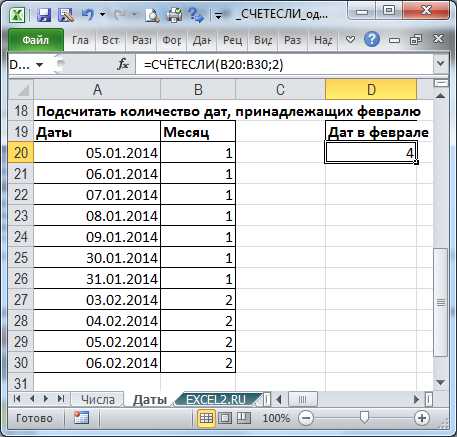Open Print Preview from quick access toolbar

point(152,15)
